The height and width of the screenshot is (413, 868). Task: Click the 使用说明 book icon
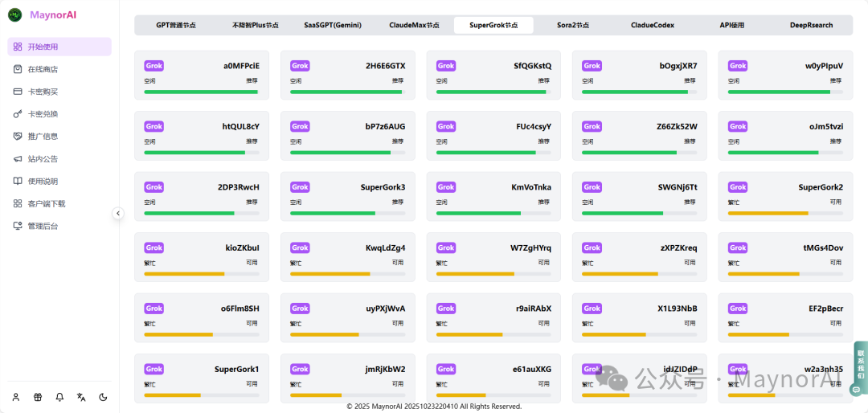18,181
